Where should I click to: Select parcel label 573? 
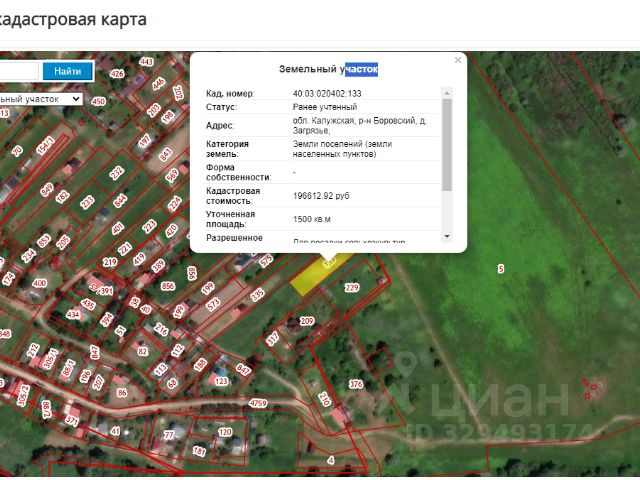(213, 304)
